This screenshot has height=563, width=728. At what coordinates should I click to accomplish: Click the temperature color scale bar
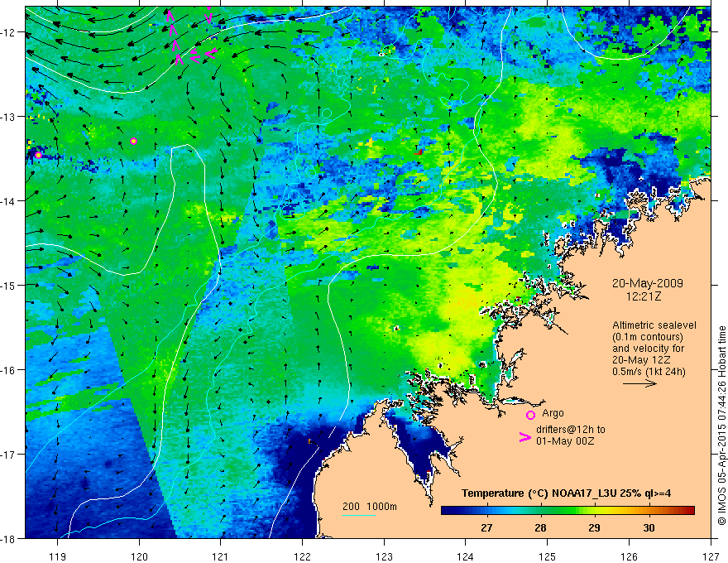click(568, 511)
